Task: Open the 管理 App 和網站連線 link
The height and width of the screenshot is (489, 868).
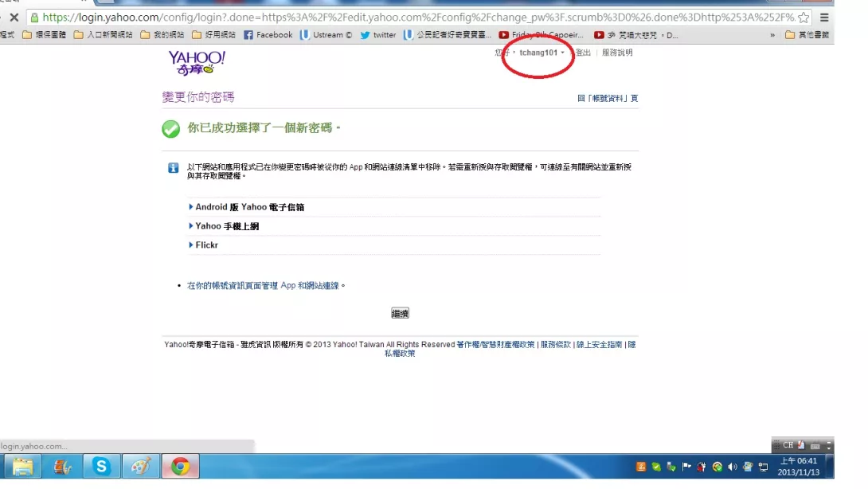Action: tap(265, 285)
